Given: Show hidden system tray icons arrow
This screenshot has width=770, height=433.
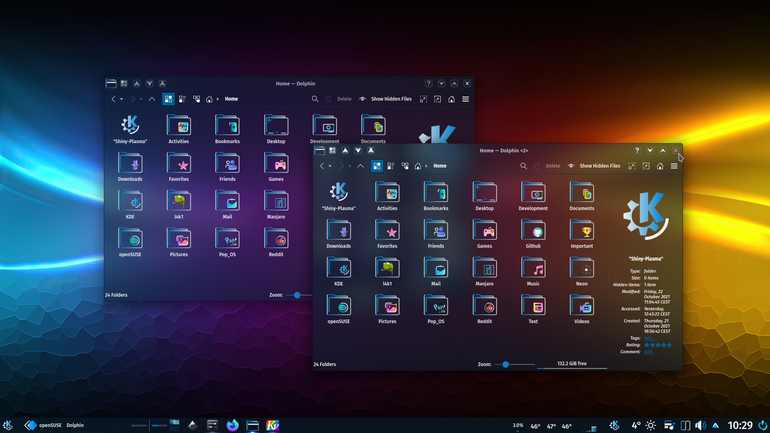Looking at the screenshot, I should coord(715,425).
